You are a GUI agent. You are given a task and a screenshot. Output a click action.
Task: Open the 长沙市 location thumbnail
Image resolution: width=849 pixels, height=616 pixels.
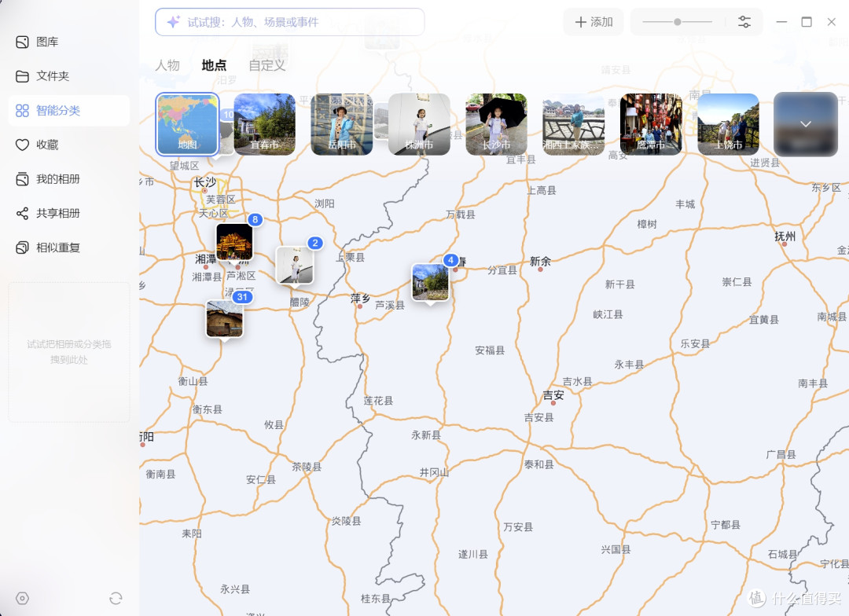(x=497, y=124)
